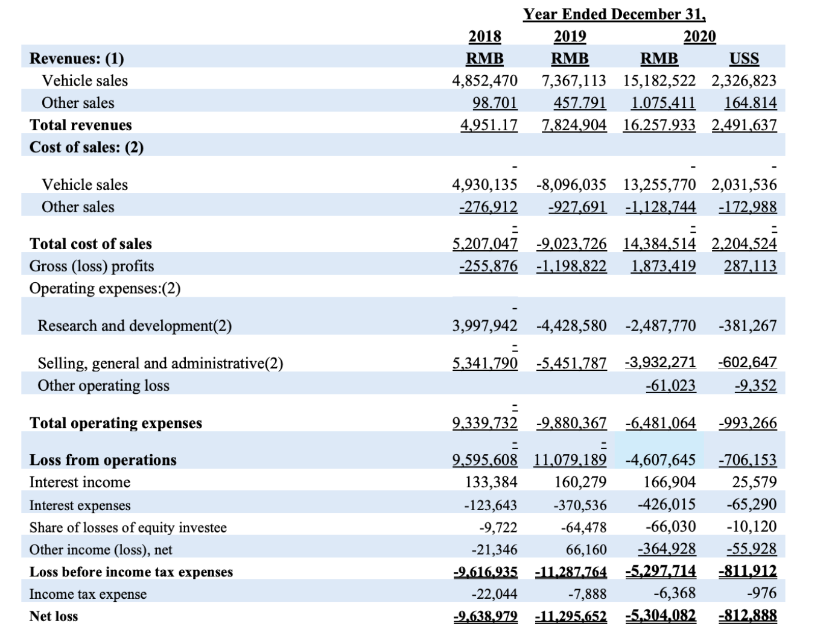The width and height of the screenshot is (829, 644).
Task: Click 2020 RMB Loss from operations value -4,607,645
Action: tap(660, 460)
